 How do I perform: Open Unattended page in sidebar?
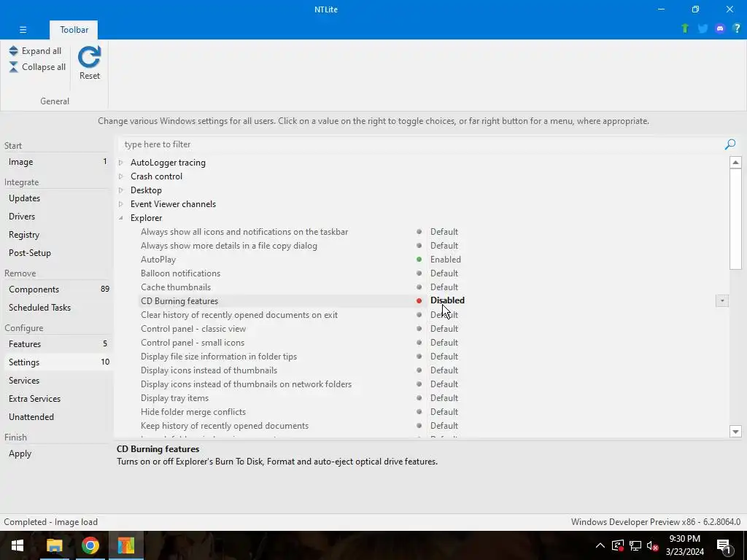pos(57,416)
